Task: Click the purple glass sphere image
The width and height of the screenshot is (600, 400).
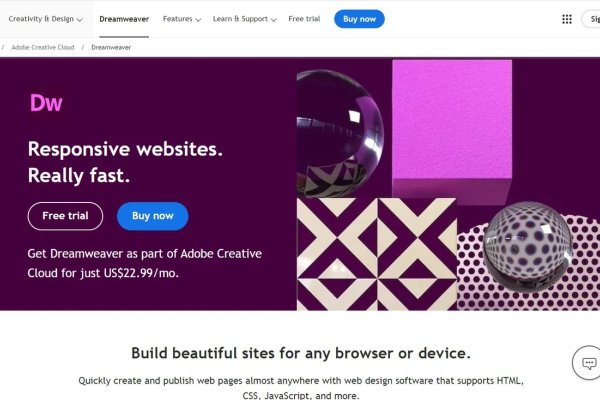Action: (x=340, y=133)
